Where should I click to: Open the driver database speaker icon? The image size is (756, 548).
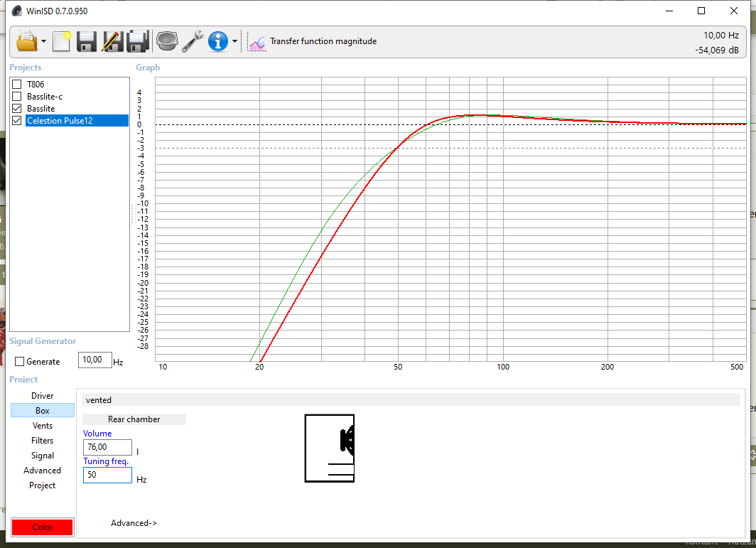(x=167, y=41)
